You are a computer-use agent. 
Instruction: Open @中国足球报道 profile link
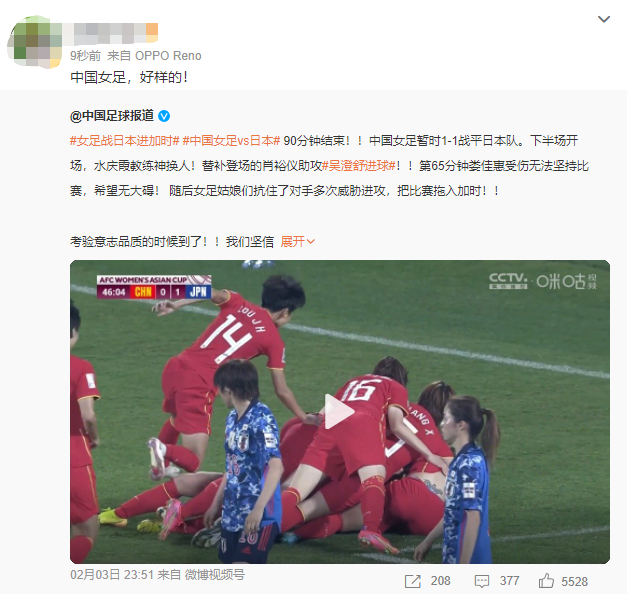(x=112, y=116)
